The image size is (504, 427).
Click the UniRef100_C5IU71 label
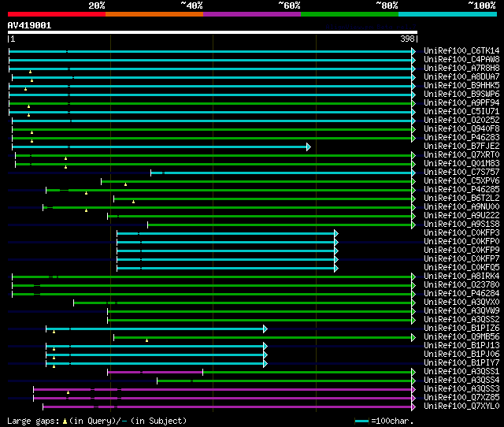(461, 112)
